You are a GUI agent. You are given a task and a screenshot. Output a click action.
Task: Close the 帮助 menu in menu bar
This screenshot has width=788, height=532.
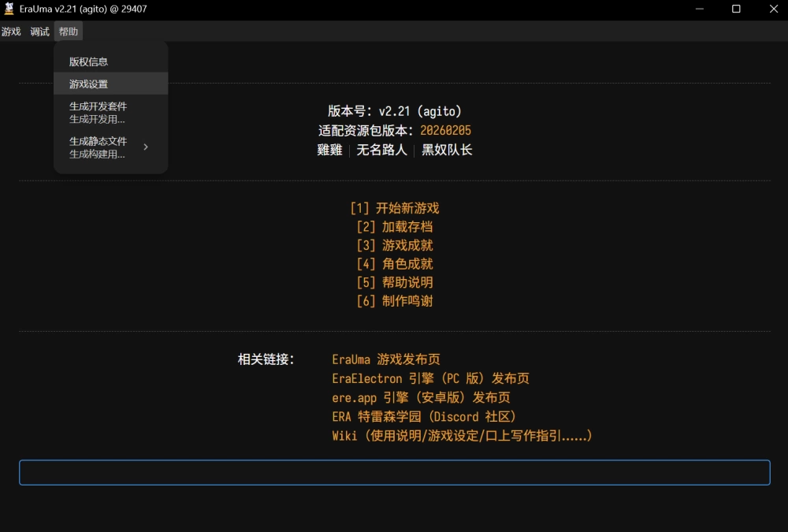click(x=69, y=32)
